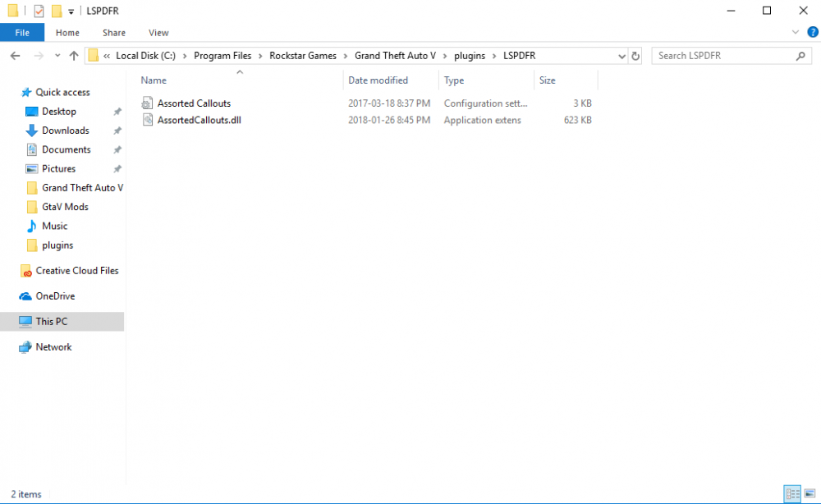Open Pictures in the navigation pane

(x=58, y=168)
